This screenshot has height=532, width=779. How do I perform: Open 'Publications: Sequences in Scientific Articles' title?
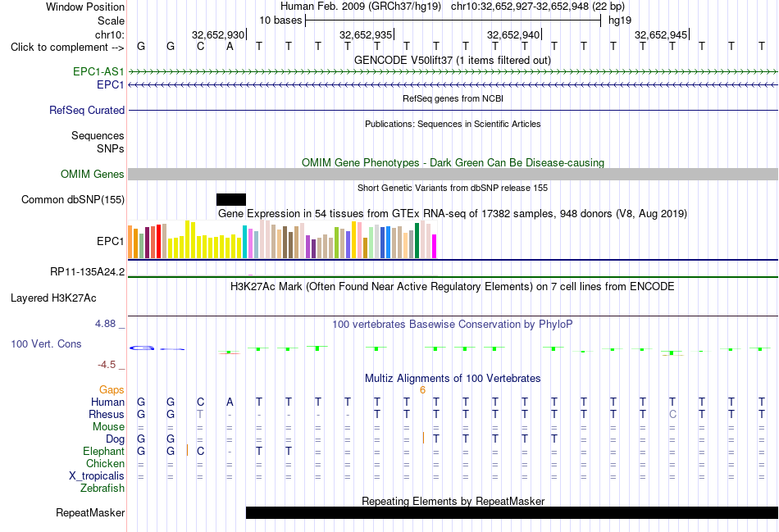[453, 124]
